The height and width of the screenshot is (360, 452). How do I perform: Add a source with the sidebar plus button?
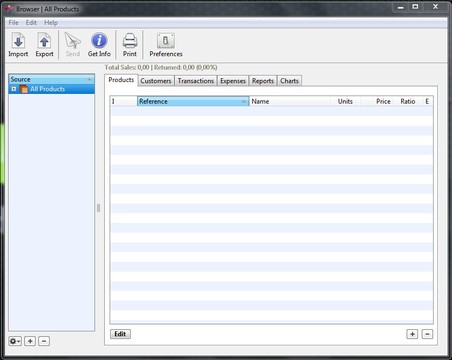(30, 341)
